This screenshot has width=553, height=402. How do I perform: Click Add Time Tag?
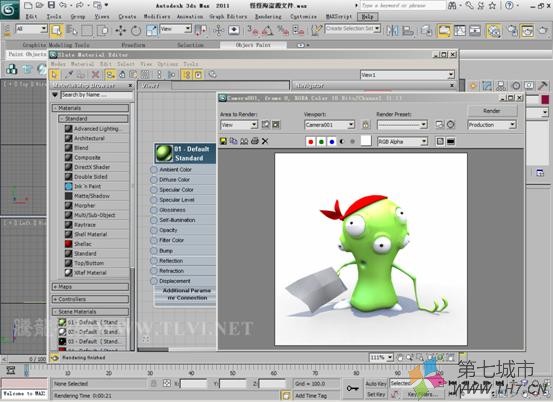coord(311,396)
